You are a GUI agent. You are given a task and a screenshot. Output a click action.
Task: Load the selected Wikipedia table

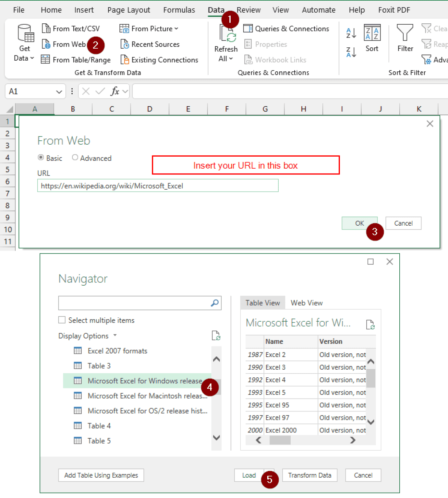[249, 475]
